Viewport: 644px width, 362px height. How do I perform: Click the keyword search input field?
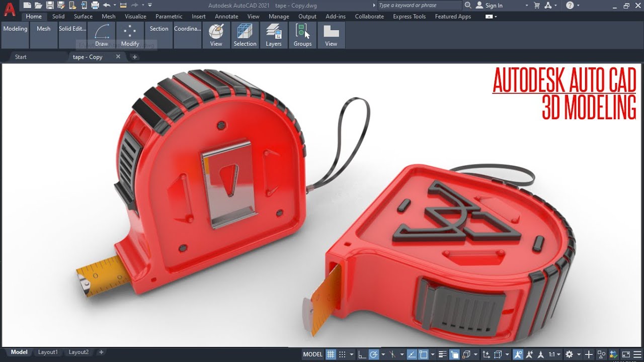click(419, 5)
